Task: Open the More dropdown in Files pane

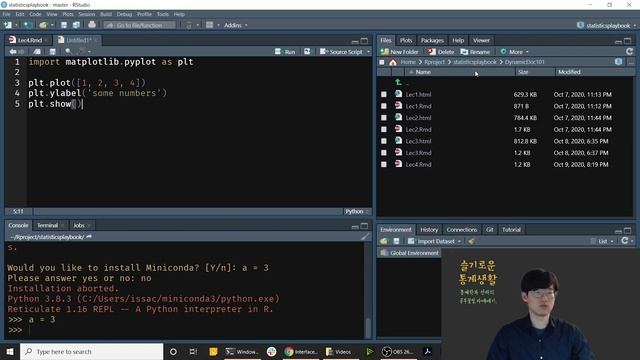Action: coord(515,52)
